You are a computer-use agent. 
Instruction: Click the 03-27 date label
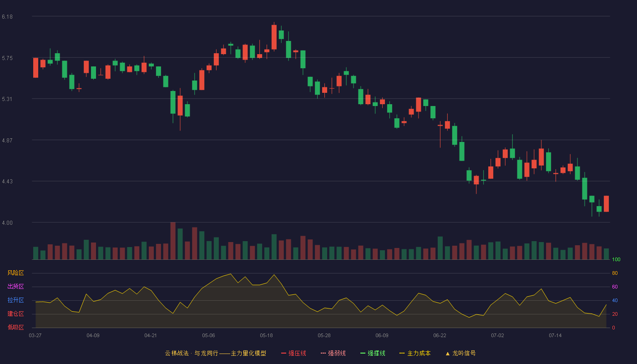click(x=35, y=335)
